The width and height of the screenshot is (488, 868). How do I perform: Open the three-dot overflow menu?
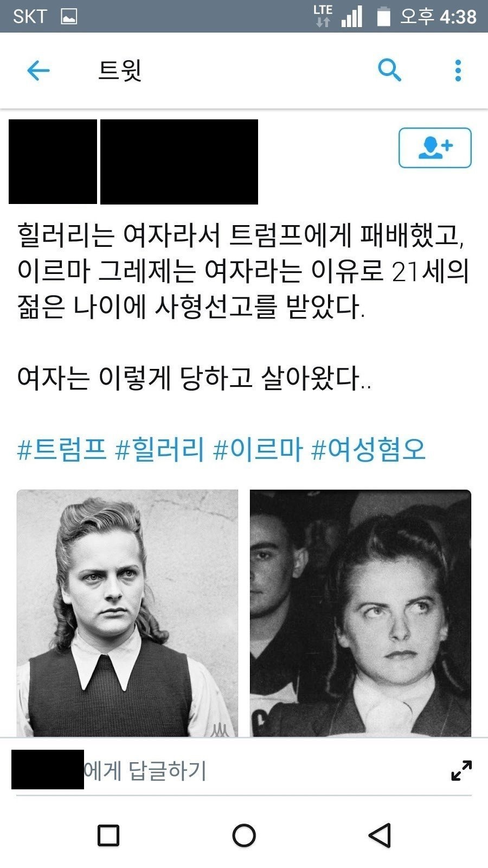click(458, 71)
